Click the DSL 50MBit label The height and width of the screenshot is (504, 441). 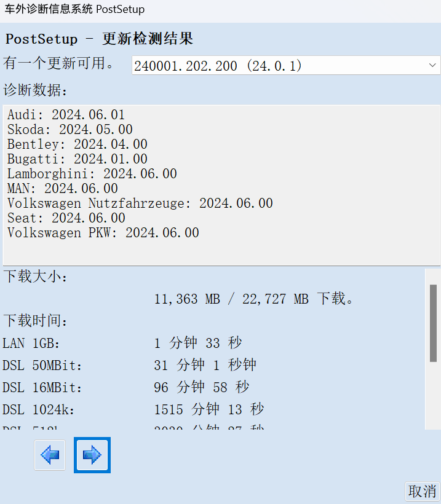click(x=42, y=366)
